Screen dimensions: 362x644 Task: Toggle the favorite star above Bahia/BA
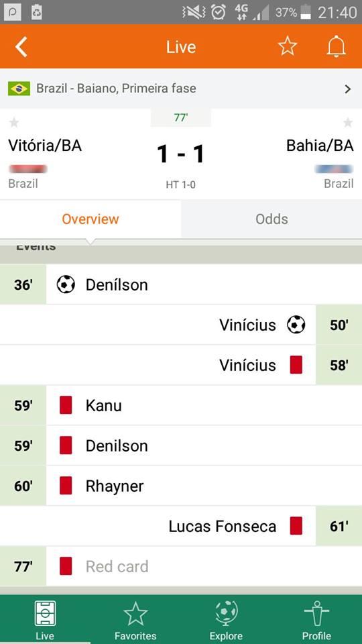348,122
